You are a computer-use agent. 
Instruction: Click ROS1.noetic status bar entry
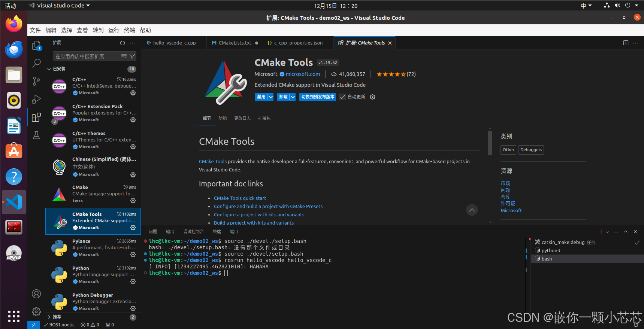(59, 325)
